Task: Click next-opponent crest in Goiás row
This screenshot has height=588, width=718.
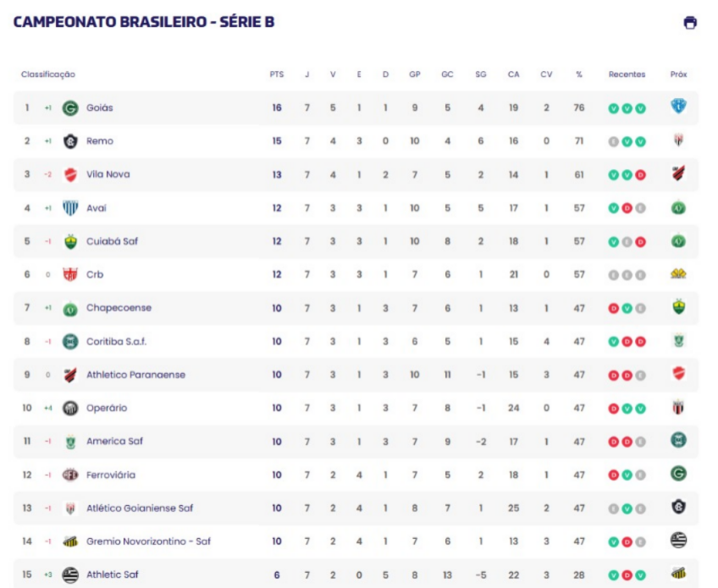Action: [x=678, y=108]
